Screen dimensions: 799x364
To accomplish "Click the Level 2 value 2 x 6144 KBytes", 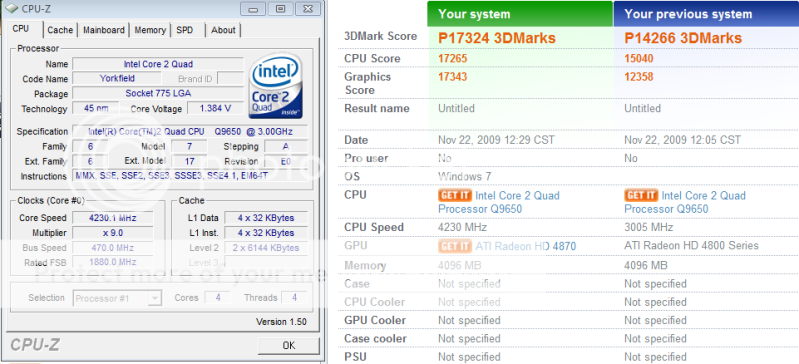I will click(266, 248).
